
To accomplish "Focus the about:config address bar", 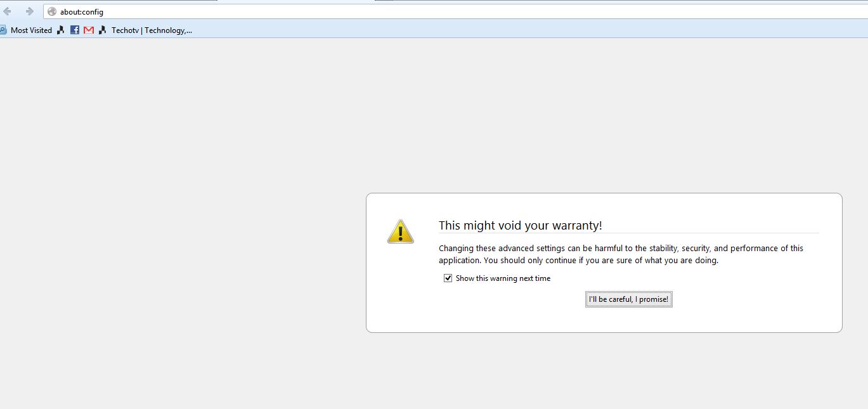I will pos(455,11).
